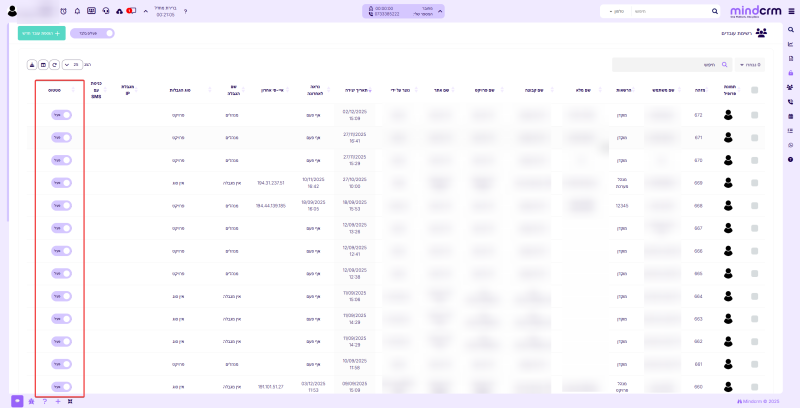The height and width of the screenshot is (408, 800).
Task: Click the green add new employee button
Action: [41, 33]
